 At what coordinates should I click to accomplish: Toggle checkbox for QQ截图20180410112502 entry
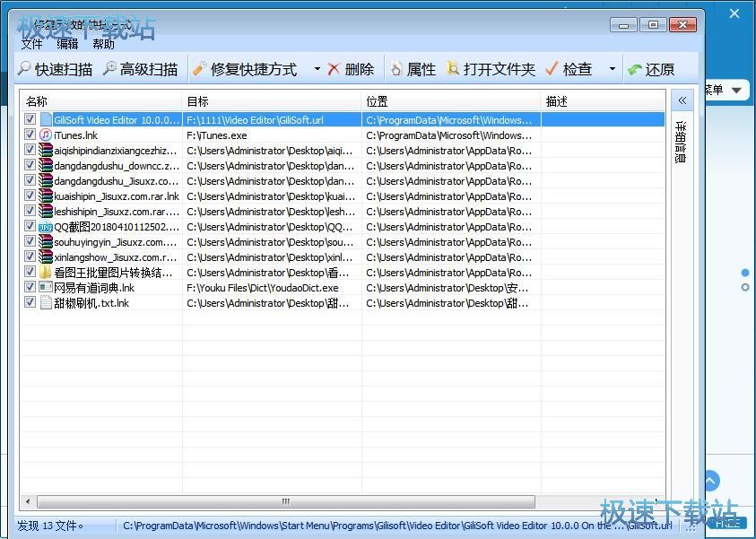pyautogui.click(x=30, y=226)
